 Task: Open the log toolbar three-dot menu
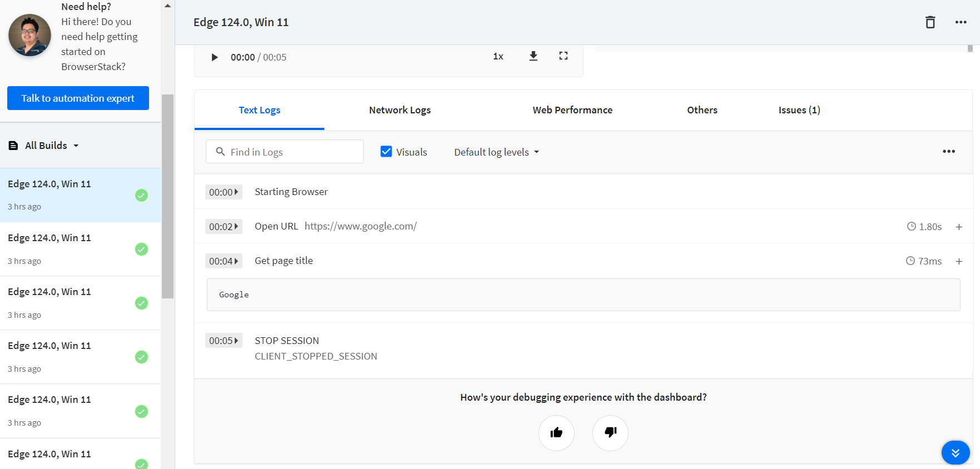coord(949,151)
